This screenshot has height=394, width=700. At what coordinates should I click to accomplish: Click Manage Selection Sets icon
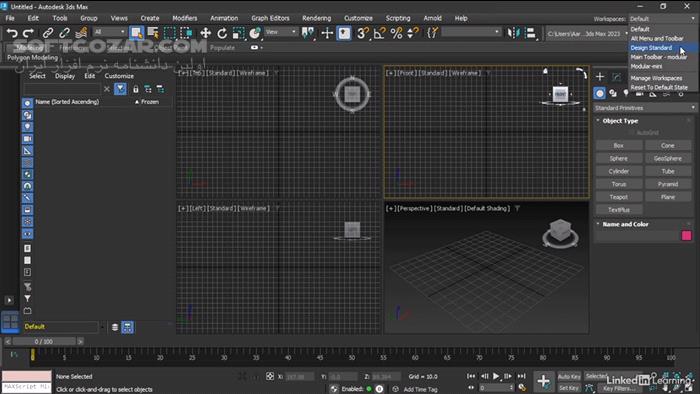tap(432, 33)
